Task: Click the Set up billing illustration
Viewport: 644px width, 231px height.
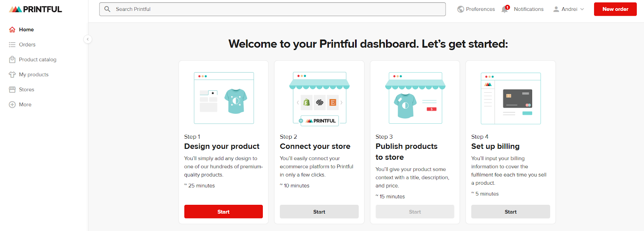Action: (511, 98)
